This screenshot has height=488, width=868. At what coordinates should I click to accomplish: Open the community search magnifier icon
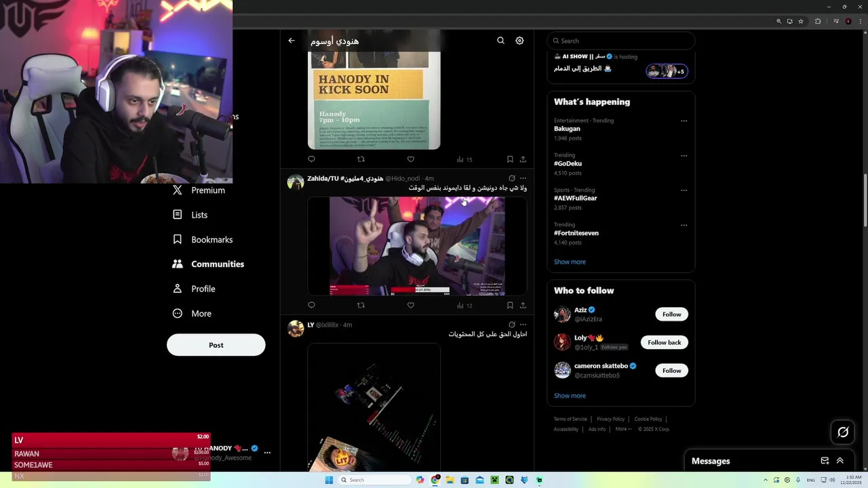(x=500, y=41)
